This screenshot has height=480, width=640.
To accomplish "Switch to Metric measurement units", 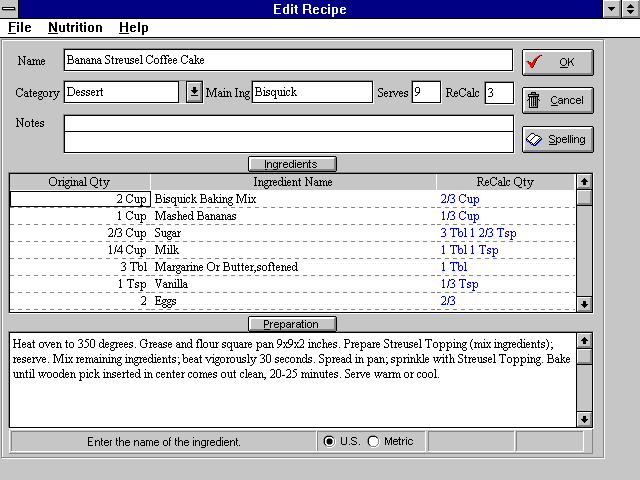I will coord(374,441).
